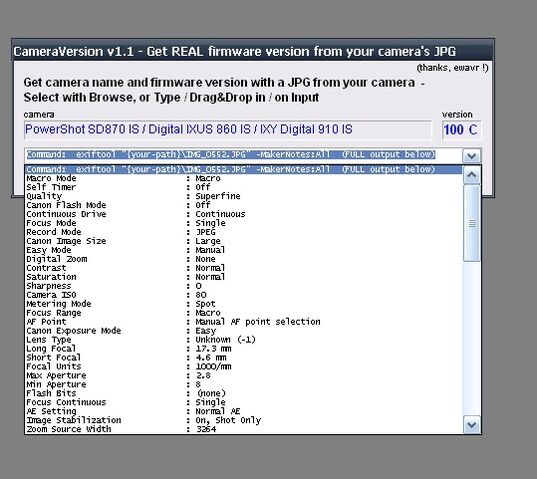Image resolution: width=537 pixels, height=479 pixels.
Task: Select the Flash Bits row
Action: (243, 393)
